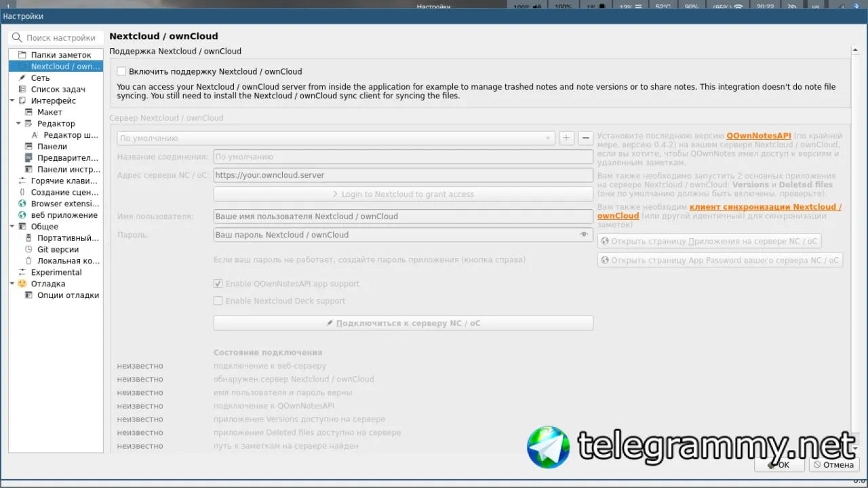This screenshot has height=488, width=868.
Task: Click the status text приложение Deleted files доступно на сервере
Action: pyautogui.click(x=307, y=432)
